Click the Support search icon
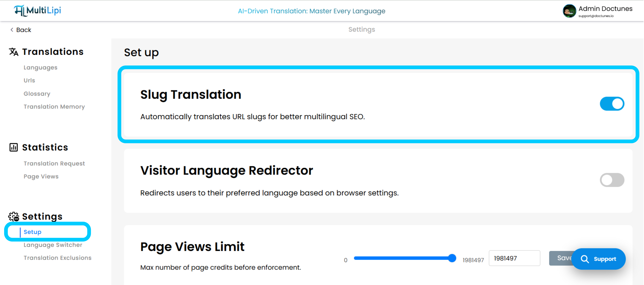 pos(585,259)
